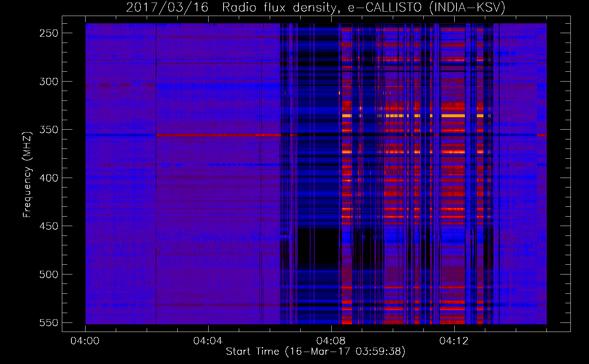Click the 550 frequency tick label
This screenshot has width=589, height=364.
point(49,323)
